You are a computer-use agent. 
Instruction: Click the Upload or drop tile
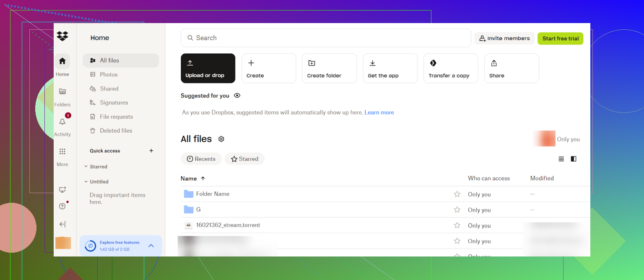(x=208, y=68)
